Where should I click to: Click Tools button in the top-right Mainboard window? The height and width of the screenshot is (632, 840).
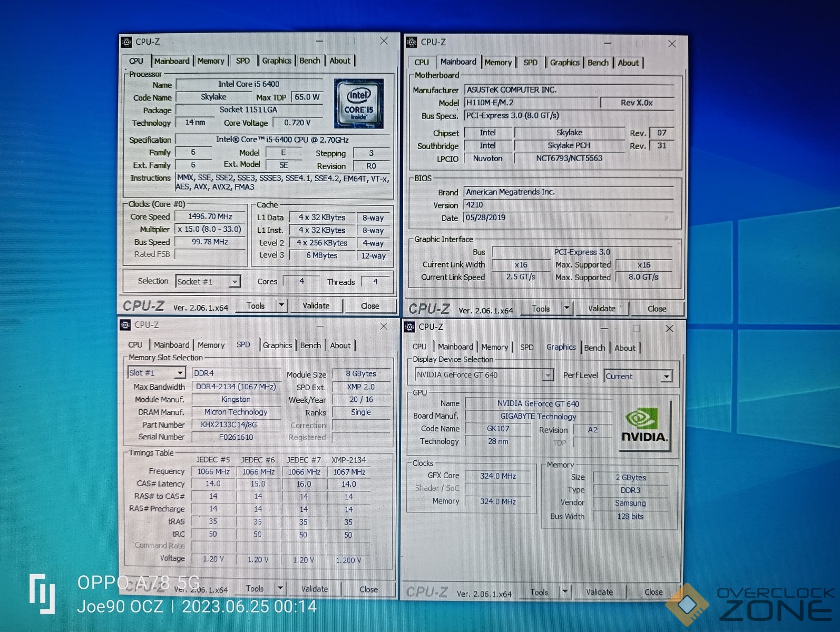click(x=541, y=309)
